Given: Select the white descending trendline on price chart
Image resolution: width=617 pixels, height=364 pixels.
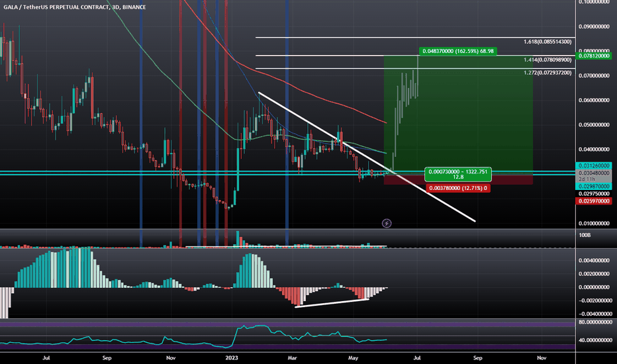Looking at the screenshot, I should click(367, 157).
